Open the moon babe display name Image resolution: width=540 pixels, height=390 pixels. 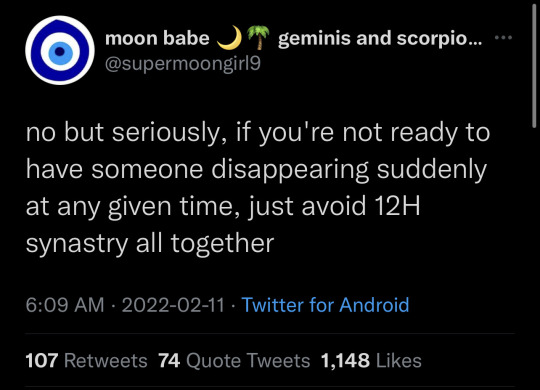[x=157, y=38]
